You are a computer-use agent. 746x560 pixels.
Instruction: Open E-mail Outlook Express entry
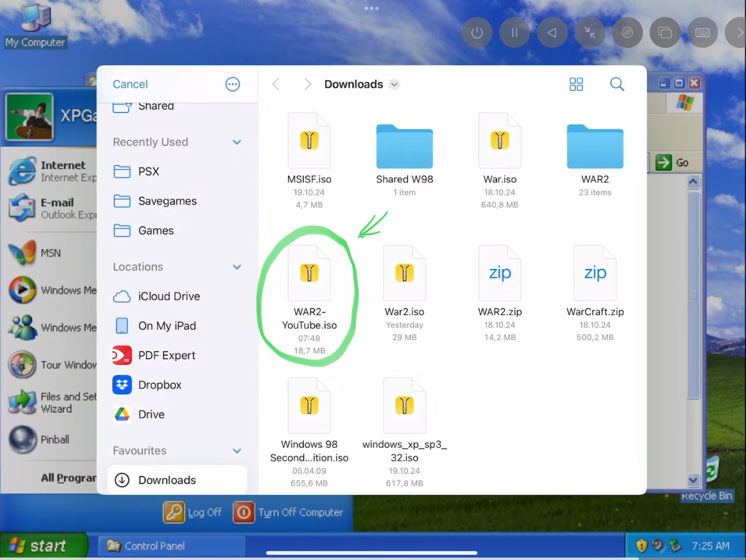coord(52,208)
